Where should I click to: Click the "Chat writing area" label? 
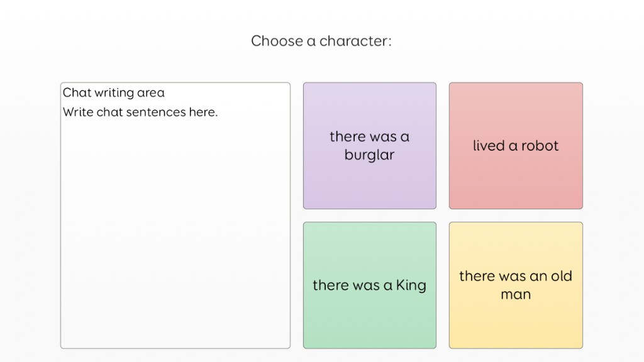(114, 93)
